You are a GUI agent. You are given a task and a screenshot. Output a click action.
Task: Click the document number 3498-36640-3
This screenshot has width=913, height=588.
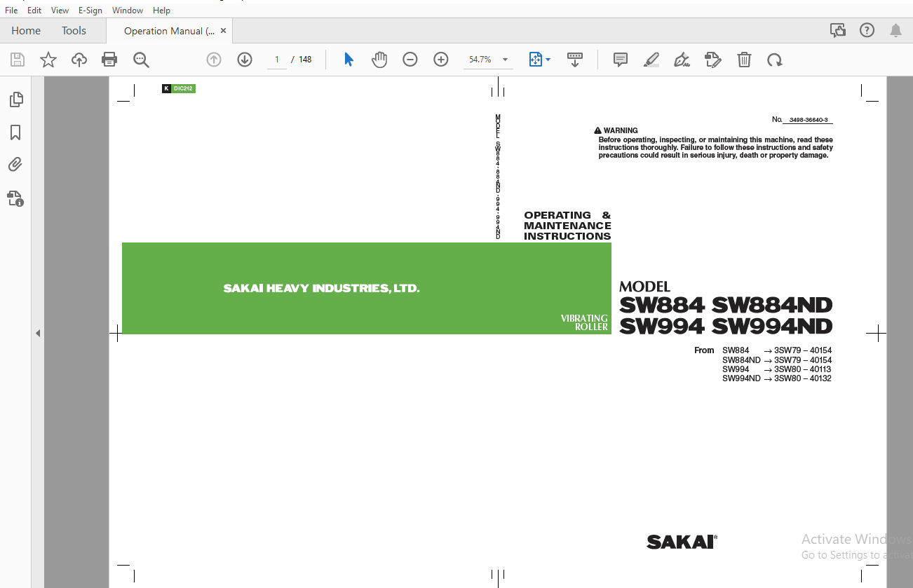(808, 120)
